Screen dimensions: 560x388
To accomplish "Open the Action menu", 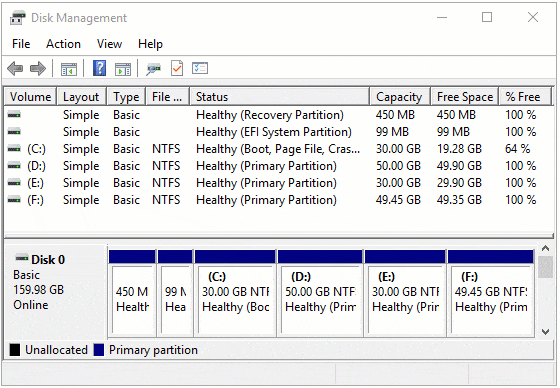I will pyautogui.click(x=63, y=44).
